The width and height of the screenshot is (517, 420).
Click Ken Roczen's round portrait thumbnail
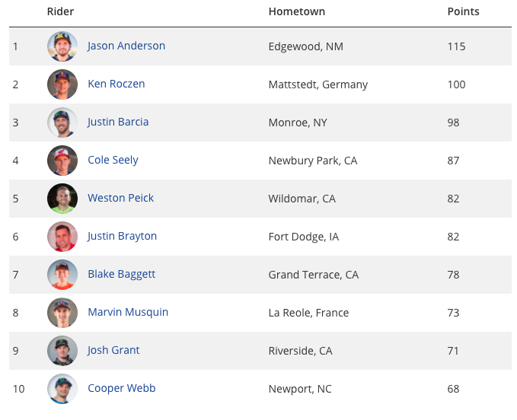pos(62,84)
